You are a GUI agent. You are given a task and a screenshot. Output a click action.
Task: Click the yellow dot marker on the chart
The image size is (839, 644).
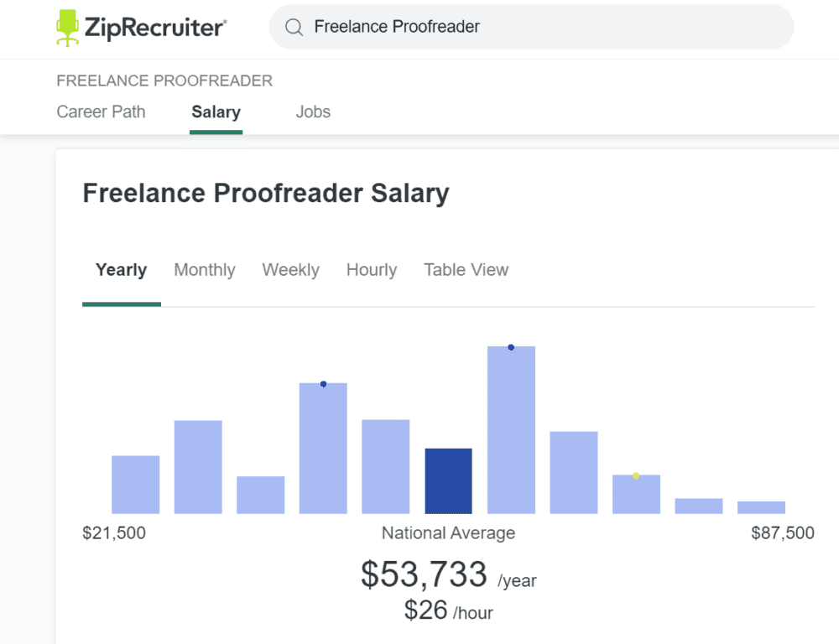pos(636,476)
